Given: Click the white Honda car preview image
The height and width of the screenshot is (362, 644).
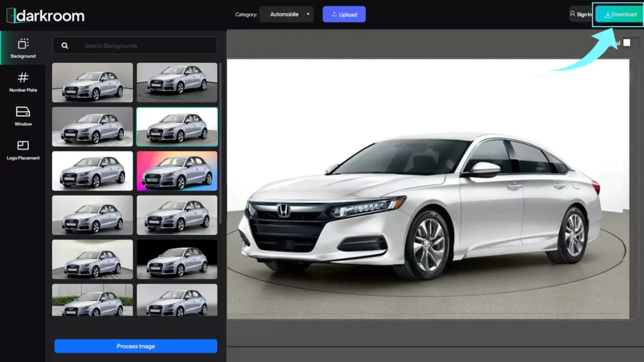Looking at the screenshot, I should coord(428,189).
